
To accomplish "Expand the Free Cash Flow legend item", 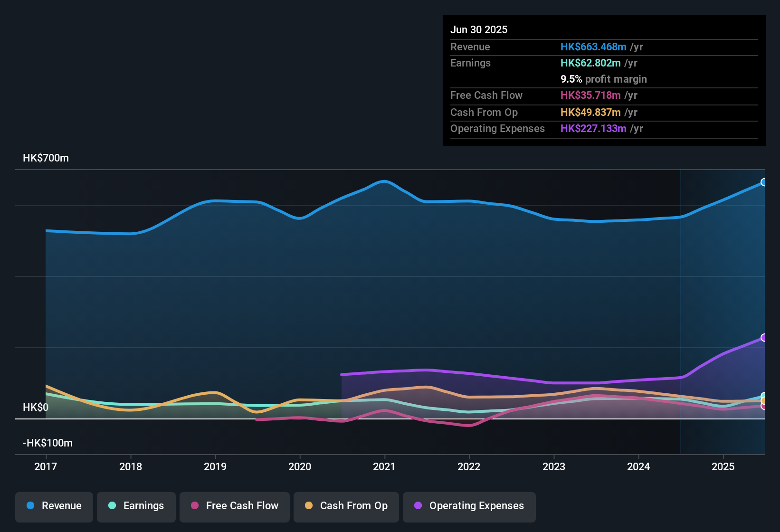I will click(x=234, y=506).
